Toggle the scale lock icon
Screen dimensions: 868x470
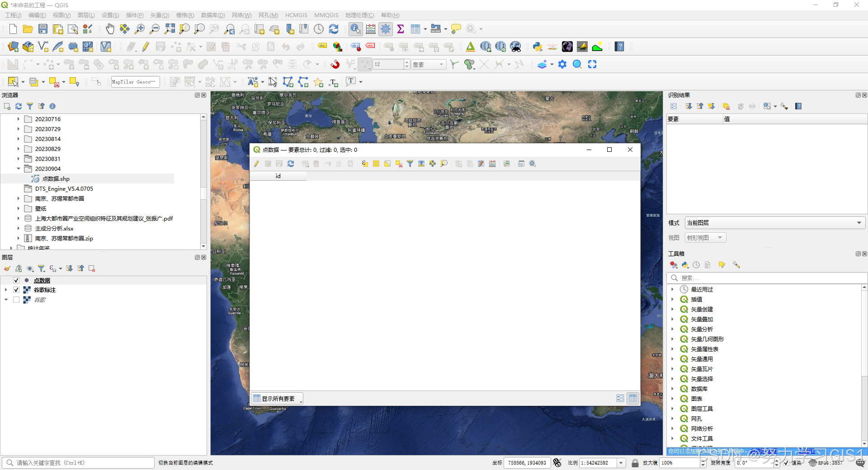pyautogui.click(x=635, y=463)
